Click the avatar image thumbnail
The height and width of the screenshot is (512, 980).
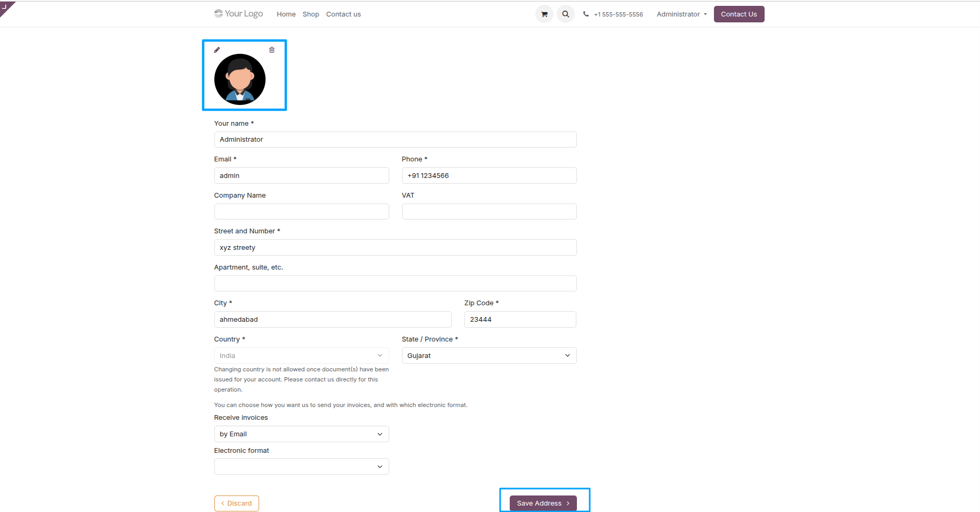pos(239,79)
